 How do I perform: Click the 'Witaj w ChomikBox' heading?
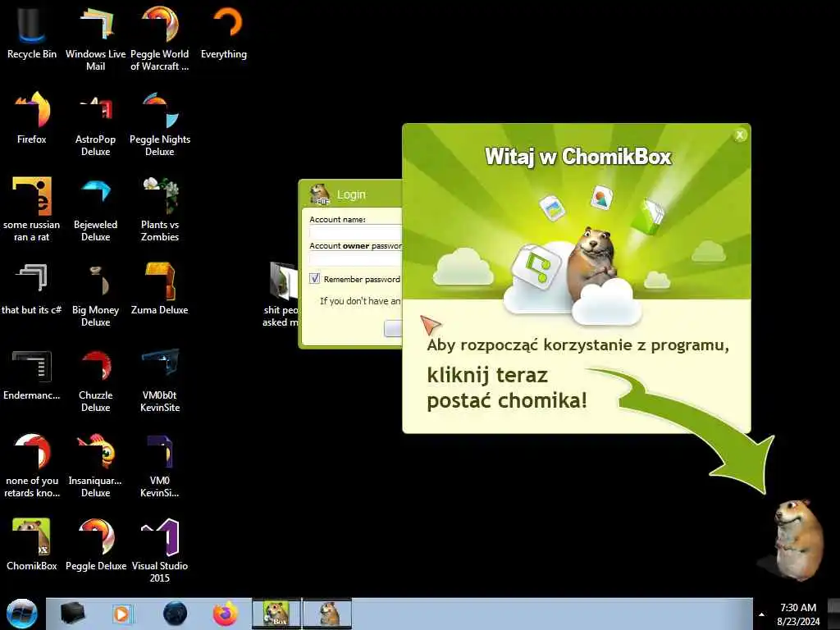pos(578,157)
